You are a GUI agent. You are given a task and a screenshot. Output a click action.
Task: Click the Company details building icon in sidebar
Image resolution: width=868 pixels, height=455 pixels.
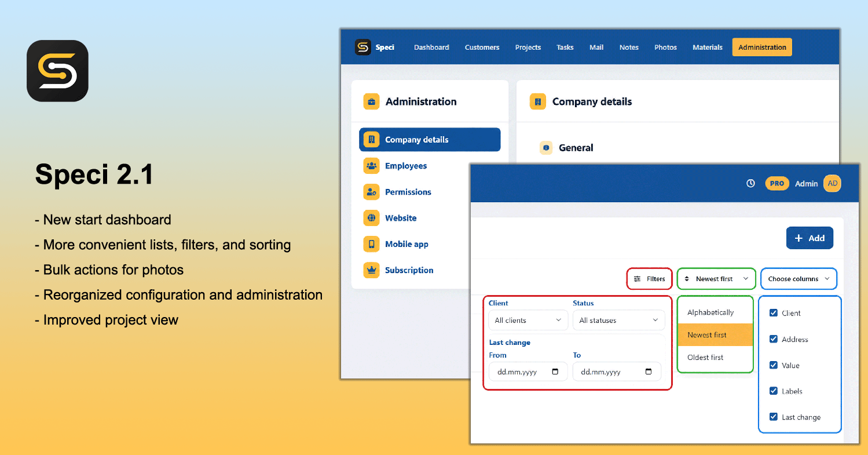tap(371, 140)
